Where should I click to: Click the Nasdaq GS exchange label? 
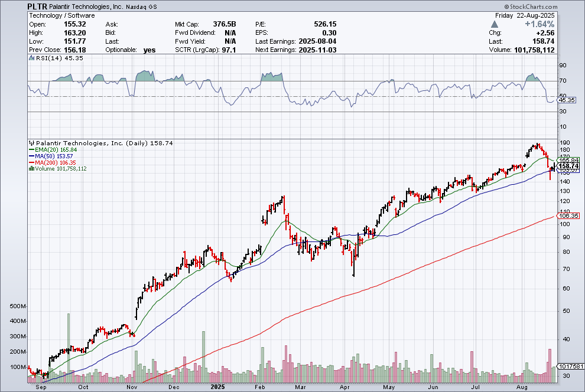click(x=141, y=7)
